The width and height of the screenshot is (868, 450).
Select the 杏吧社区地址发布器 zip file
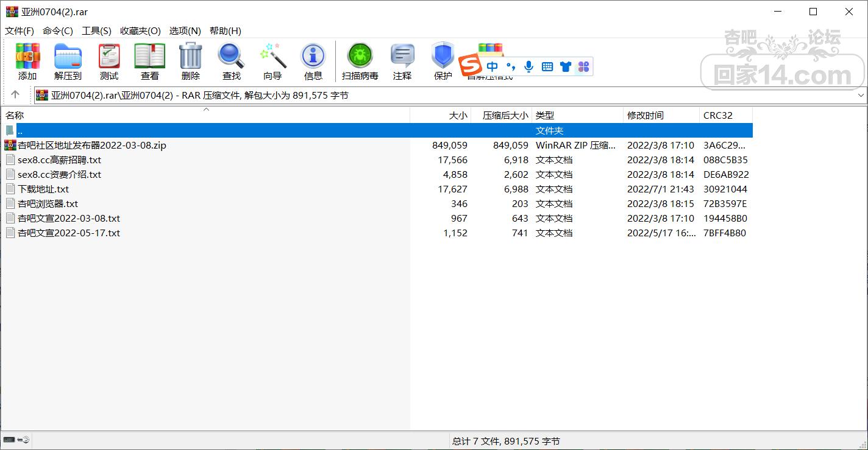point(91,146)
